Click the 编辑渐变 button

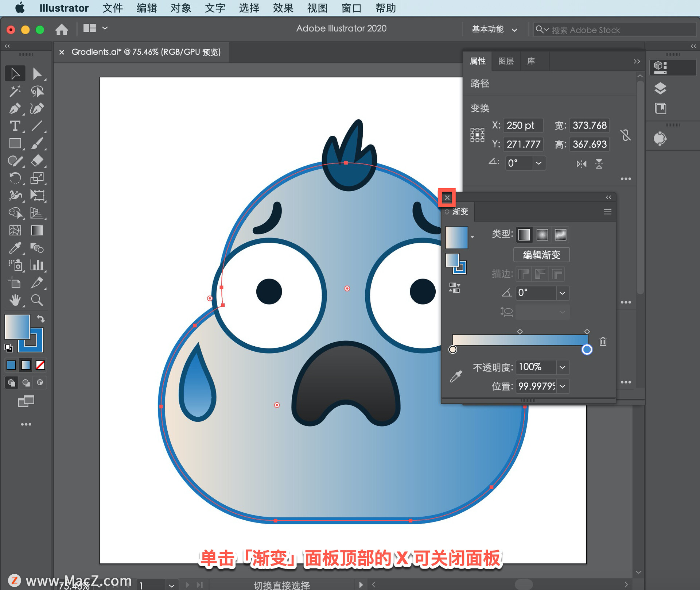[x=541, y=255]
